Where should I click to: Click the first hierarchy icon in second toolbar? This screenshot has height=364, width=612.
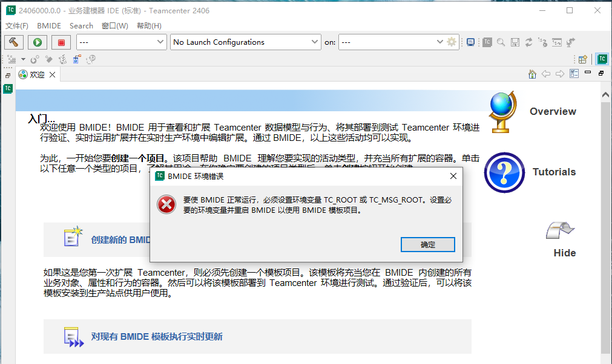tap(12, 59)
